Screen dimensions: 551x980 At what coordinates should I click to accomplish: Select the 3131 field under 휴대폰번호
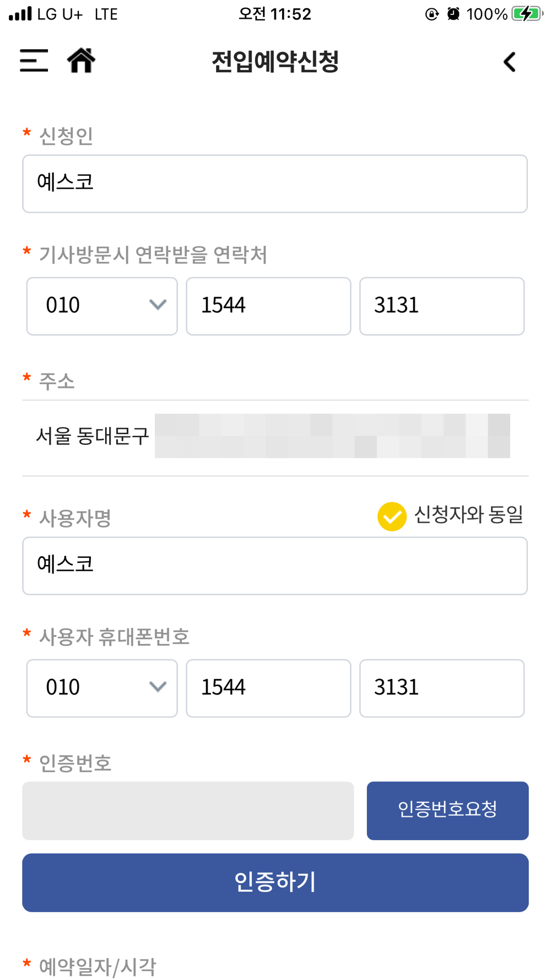point(442,688)
